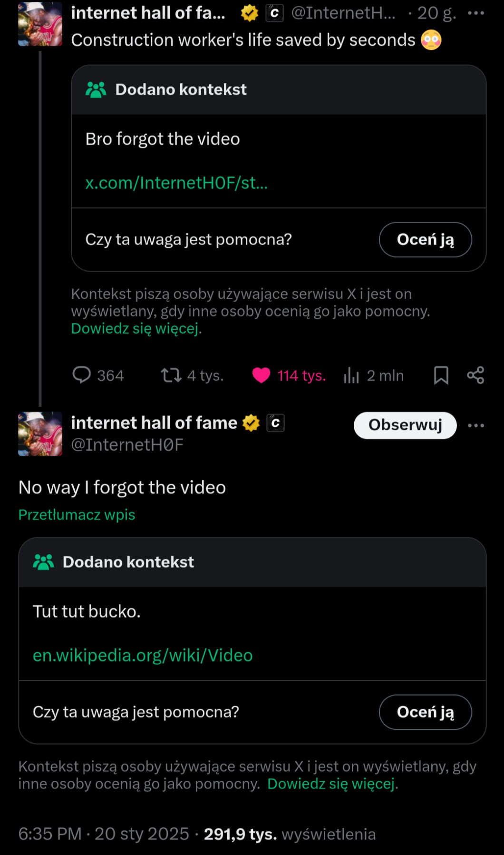
Task: Repost the construction worker tweet
Action: pyautogui.click(x=171, y=375)
